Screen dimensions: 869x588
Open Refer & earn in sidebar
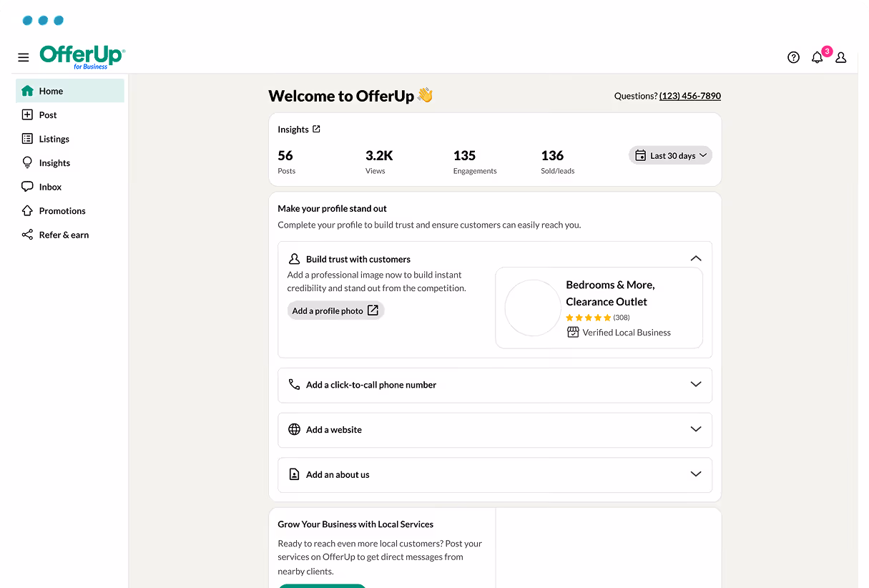(x=70, y=235)
